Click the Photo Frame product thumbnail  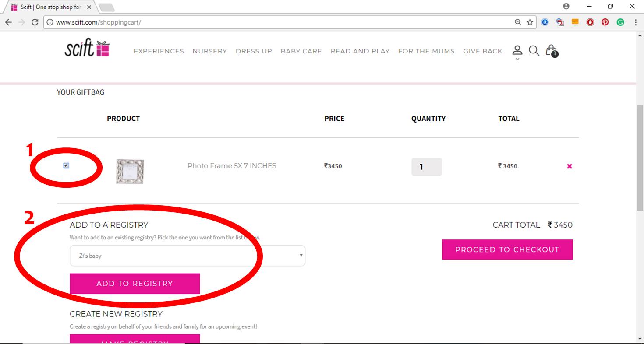coord(130,171)
